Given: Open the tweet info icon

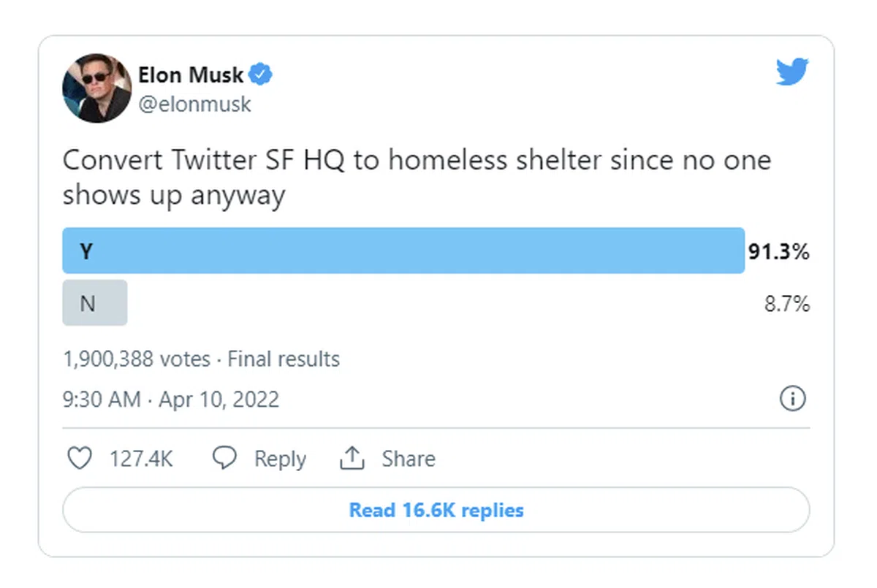Looking at the screenshot, I should tap(792, 399).
